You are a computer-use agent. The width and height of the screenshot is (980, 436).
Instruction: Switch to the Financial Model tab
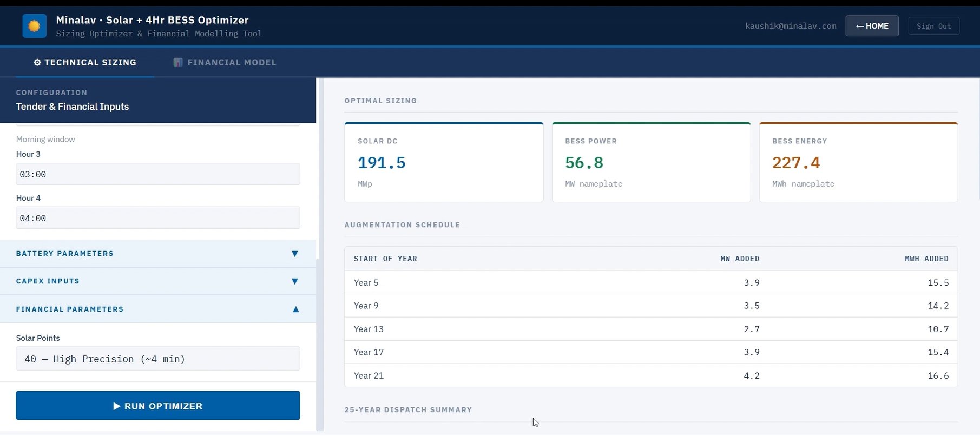[225, 62]
